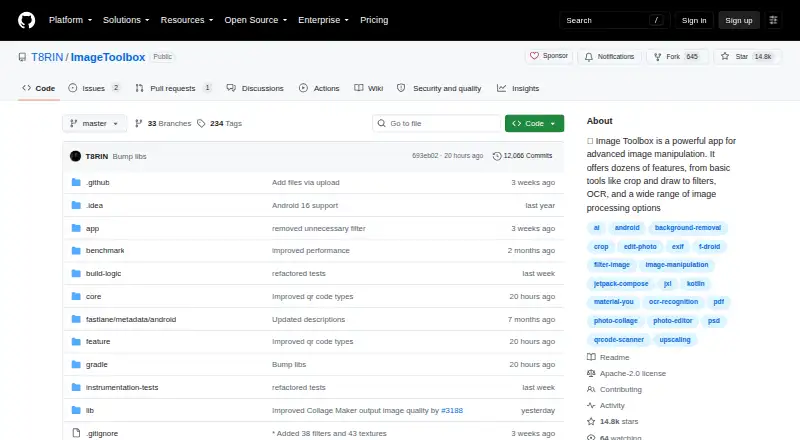800x440 pixels.
Task: Switch to the Pull requests tab
Action: [173, 88]
